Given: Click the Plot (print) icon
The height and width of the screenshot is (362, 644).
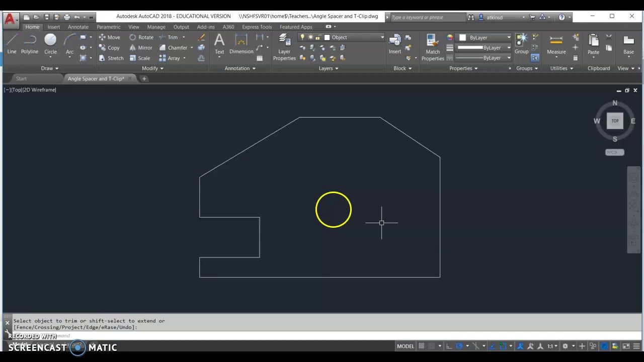Looking at the screenshot, I should [x=66, y=17].
